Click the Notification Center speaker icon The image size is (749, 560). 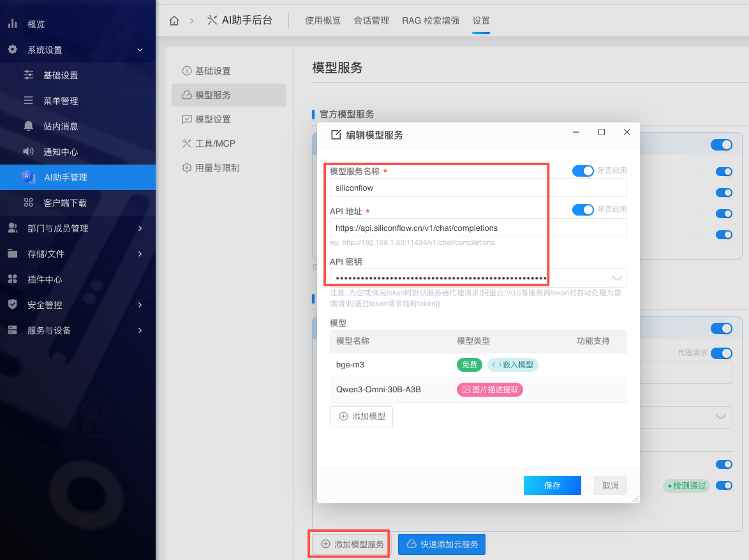(28, 152)
